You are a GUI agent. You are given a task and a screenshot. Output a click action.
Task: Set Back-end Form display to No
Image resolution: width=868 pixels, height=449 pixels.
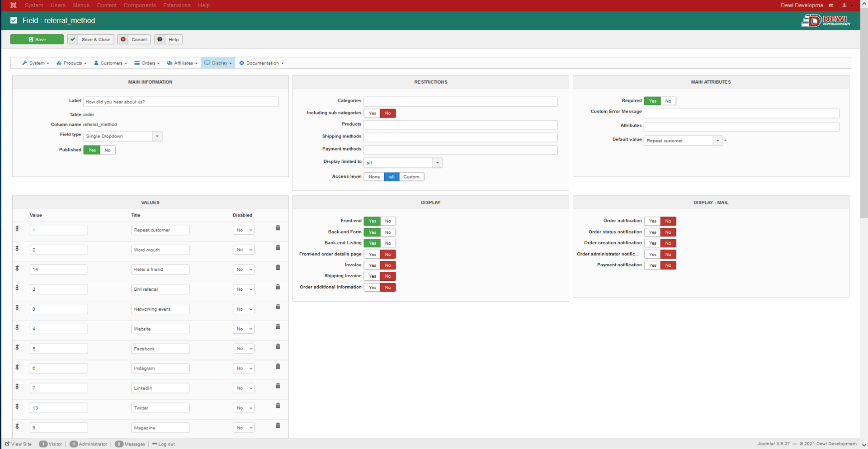click(388, 232)
